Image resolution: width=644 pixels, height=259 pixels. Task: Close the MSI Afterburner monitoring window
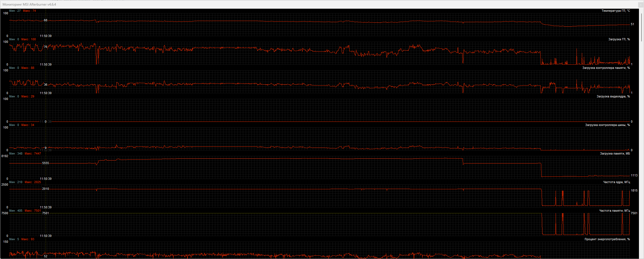point(640,5)
